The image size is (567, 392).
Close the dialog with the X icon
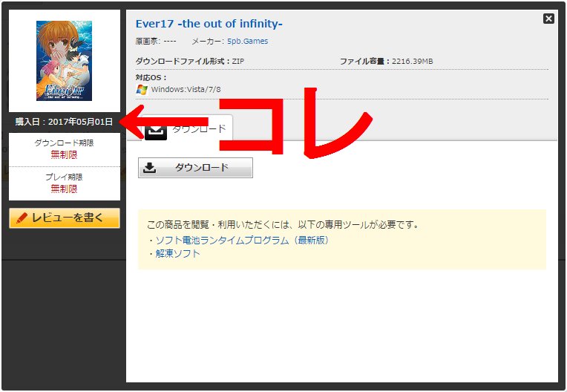pos(548,19)
